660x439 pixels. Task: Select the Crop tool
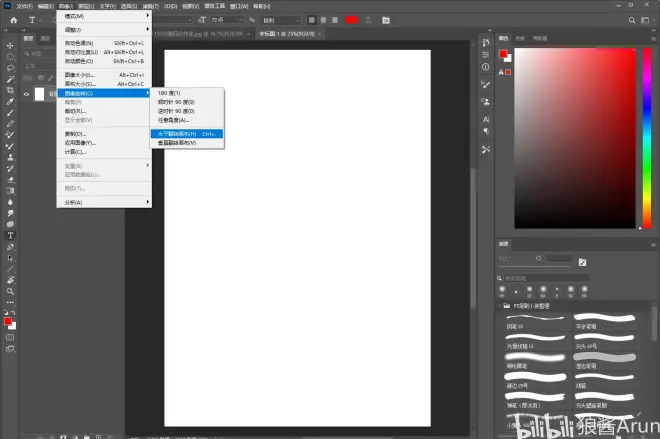click(x=10, y=90)
